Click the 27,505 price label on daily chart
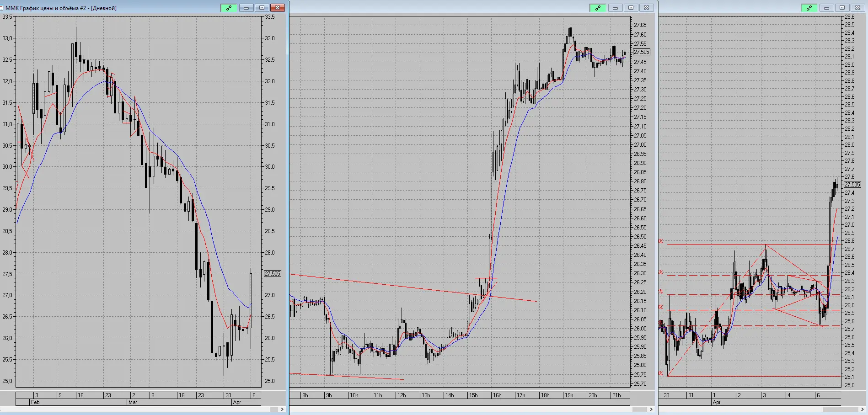The width and height of the screenshot is (868, 415). pyautogui.click(x=273, y=273)
